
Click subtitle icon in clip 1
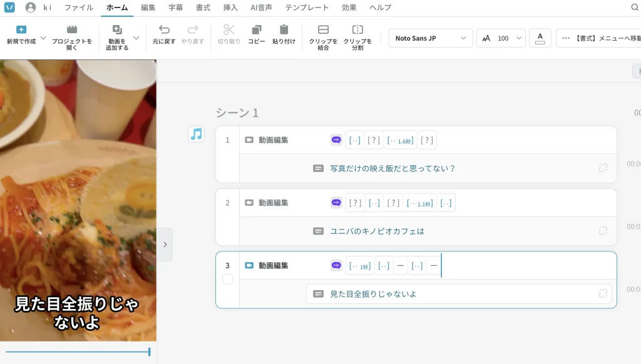tap(318, 168)
